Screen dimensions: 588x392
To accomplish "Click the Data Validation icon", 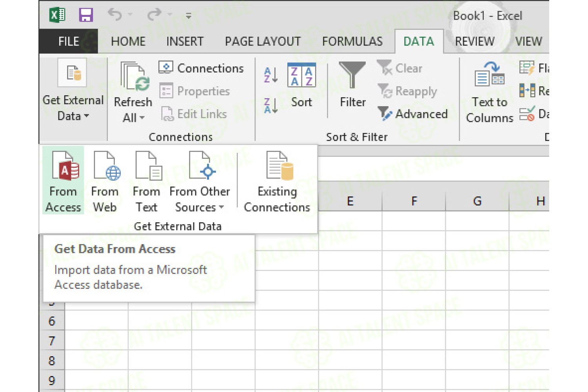I will pyautogui.click(x=526, y=114).
